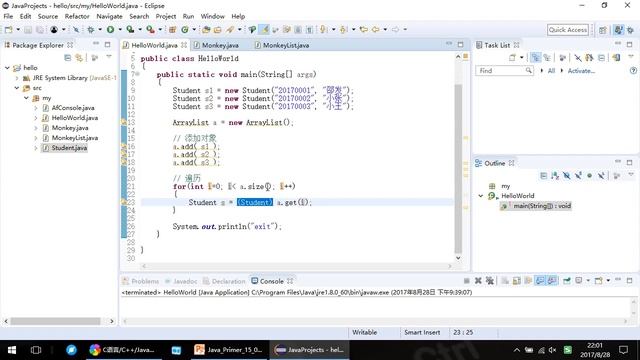Click Remove All Terminated Launches in Console
Screen dimensions: 640x360
click(x=490, y=281)
